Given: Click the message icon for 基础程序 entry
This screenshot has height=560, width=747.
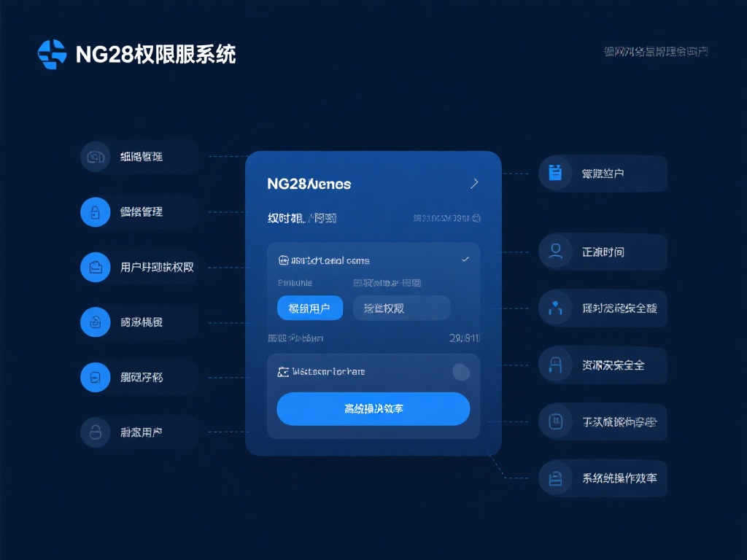Looking at the screenshot, I should [95, 377].
